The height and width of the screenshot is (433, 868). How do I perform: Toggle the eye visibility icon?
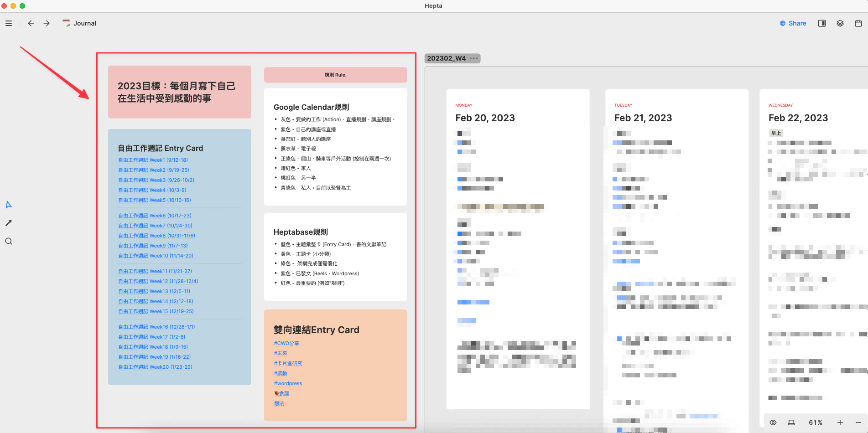click(x=773, y=423)
